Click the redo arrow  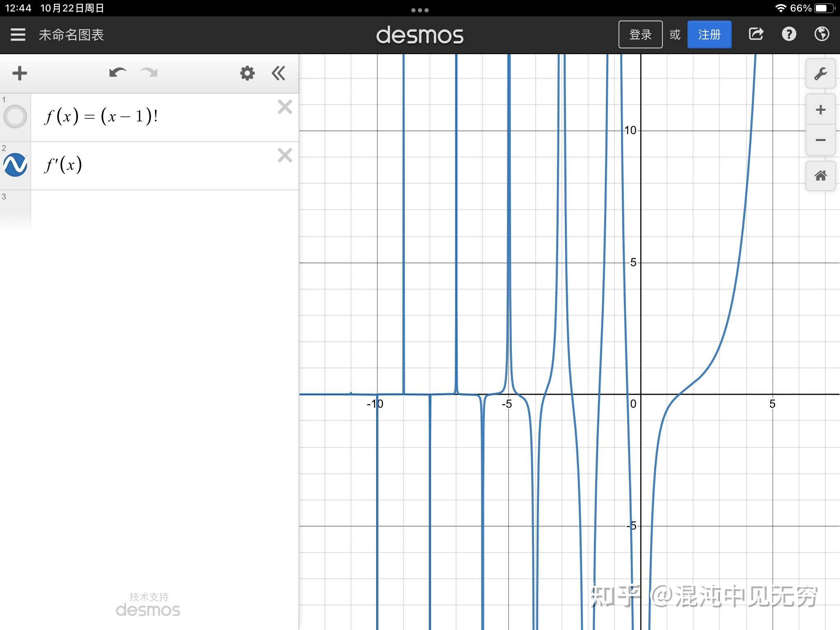click(x=149, y=73)
